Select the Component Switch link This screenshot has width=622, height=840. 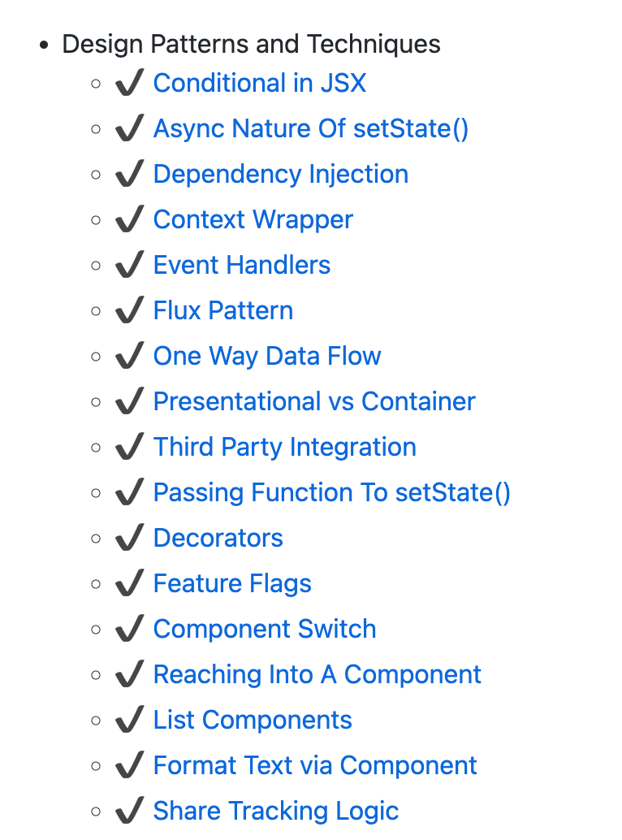pos(264,629)
